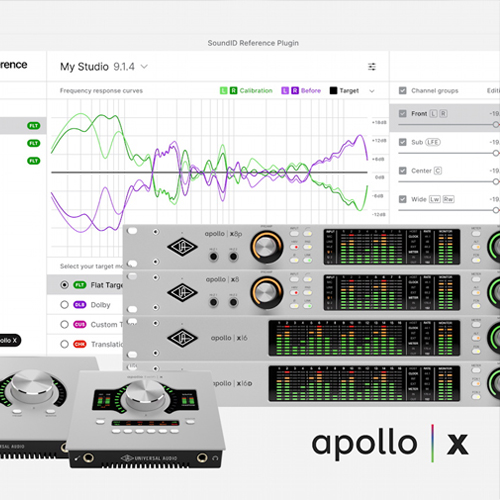
Task: Click the top FLT badge in left sidebar
Action: tap(34, 126)
